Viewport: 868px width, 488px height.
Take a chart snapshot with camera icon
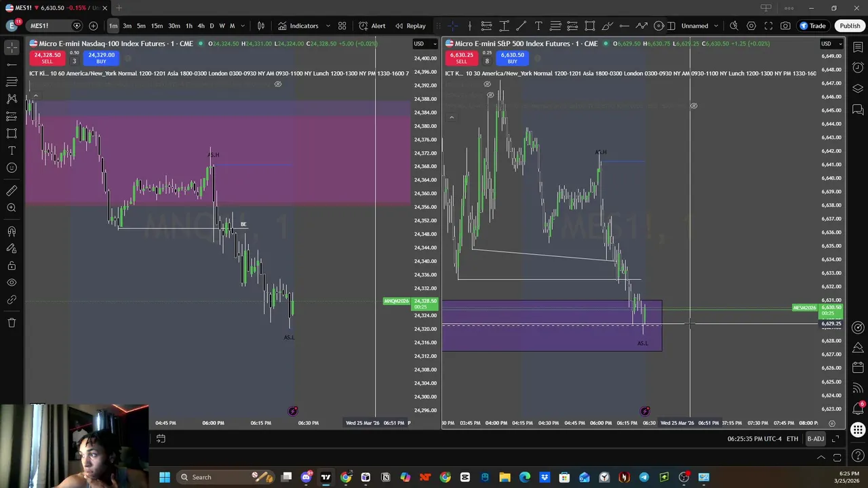[785, 26]
